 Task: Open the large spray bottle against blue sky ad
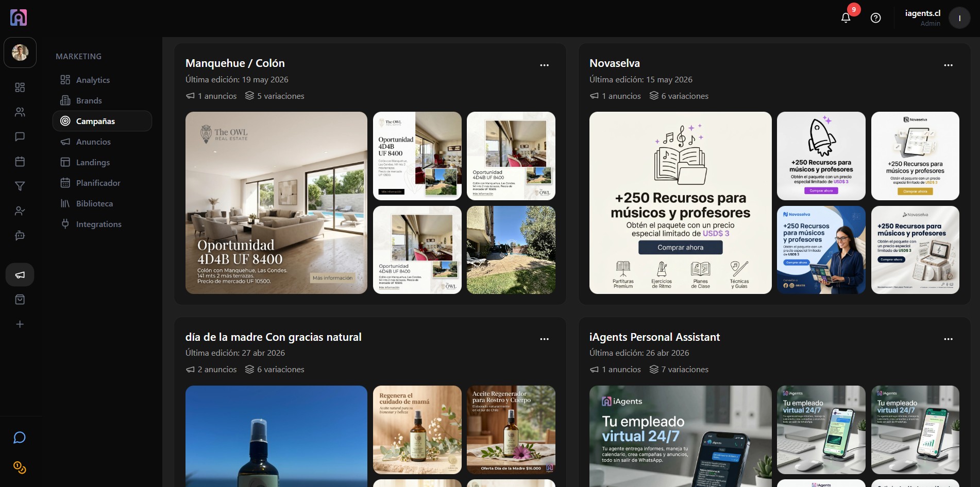coord(276,436)
